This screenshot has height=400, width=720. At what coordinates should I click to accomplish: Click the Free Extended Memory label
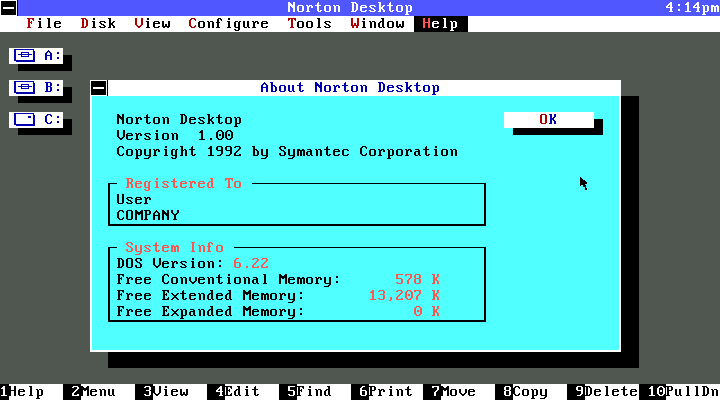click(x=210, y=296)
